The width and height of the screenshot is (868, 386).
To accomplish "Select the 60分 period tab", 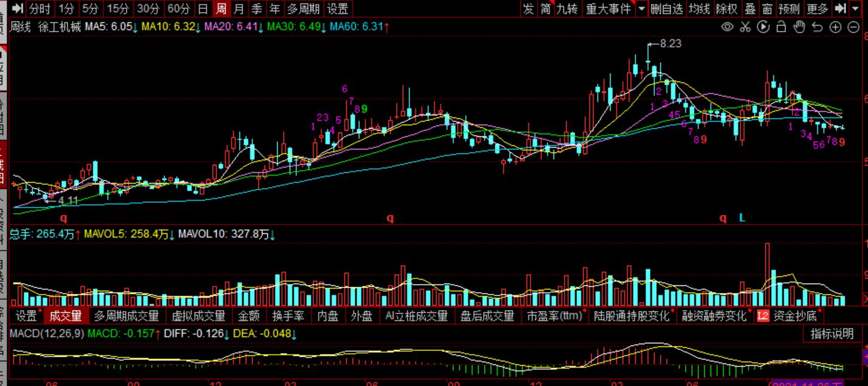I will (x=179, y=8).
